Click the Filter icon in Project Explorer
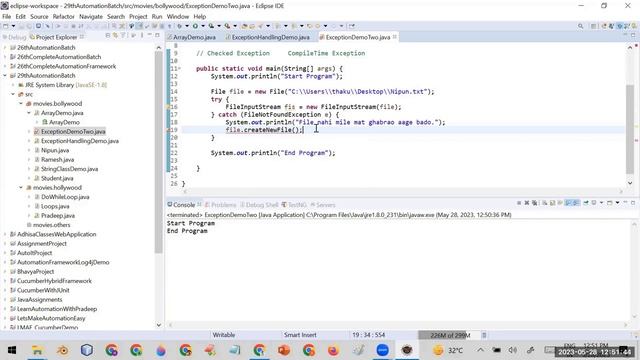The width and height of the screenshot is (640, 360). [123, 36]
